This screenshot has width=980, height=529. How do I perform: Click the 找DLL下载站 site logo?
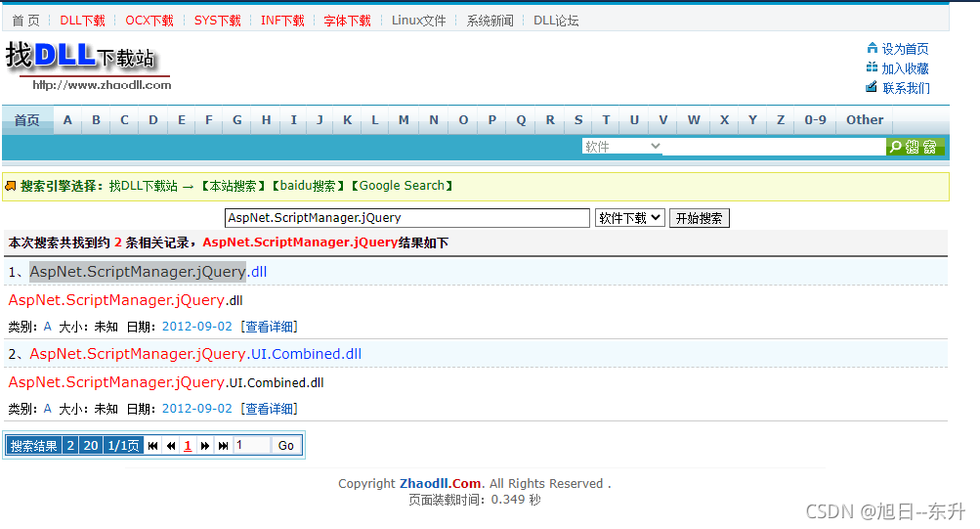pos(88,66)
